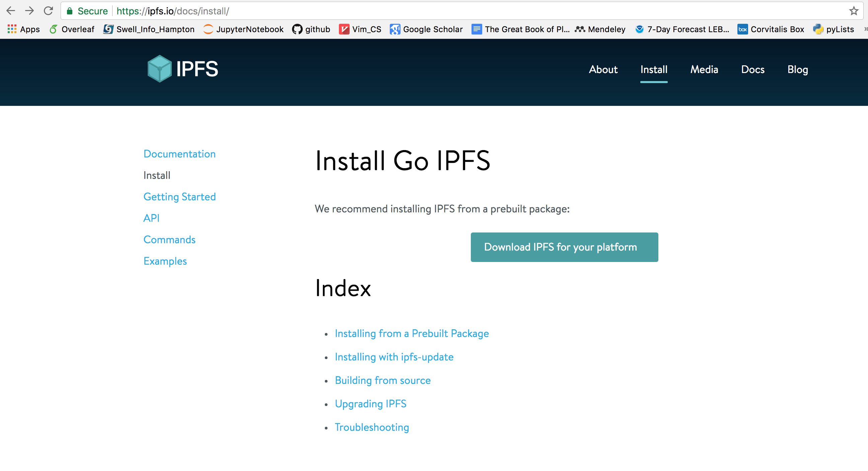Jump to Installing from a Prebuilt Package
The image size is (868, 471).
(x=412, y=334)
